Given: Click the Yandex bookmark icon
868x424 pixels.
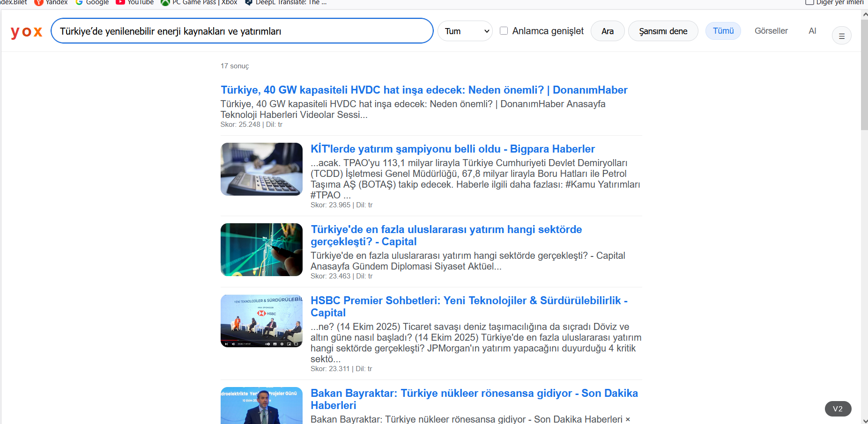Looking at the screenshot, I should [x=39, y=2].
